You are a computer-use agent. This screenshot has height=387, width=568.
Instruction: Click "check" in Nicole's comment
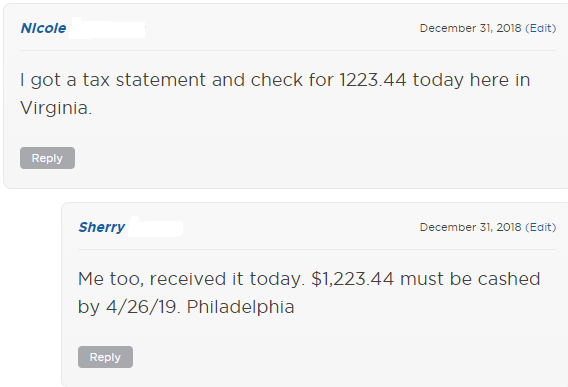click(x=276, y=80)
